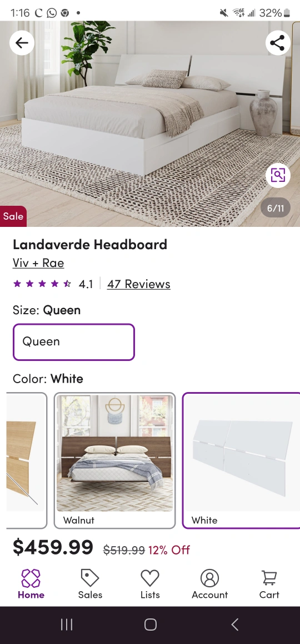The width and height of the screenshot is (300, 644).
Task: Tap the visual search icon on photo
Action: click(278, 175)
